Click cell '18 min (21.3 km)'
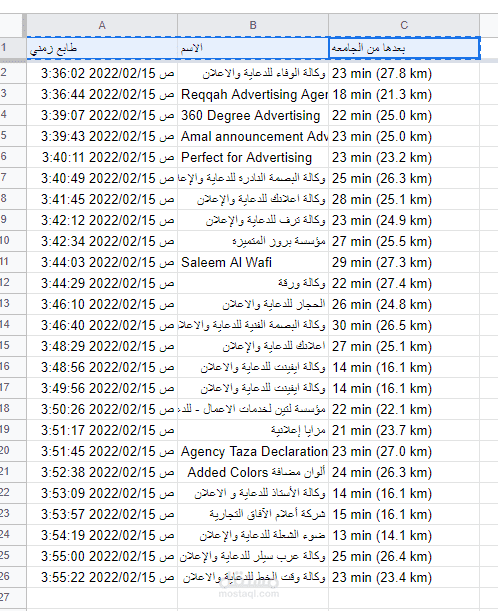Screen dimensions: 498x611 pyautogui.click(x=404, y=94)
